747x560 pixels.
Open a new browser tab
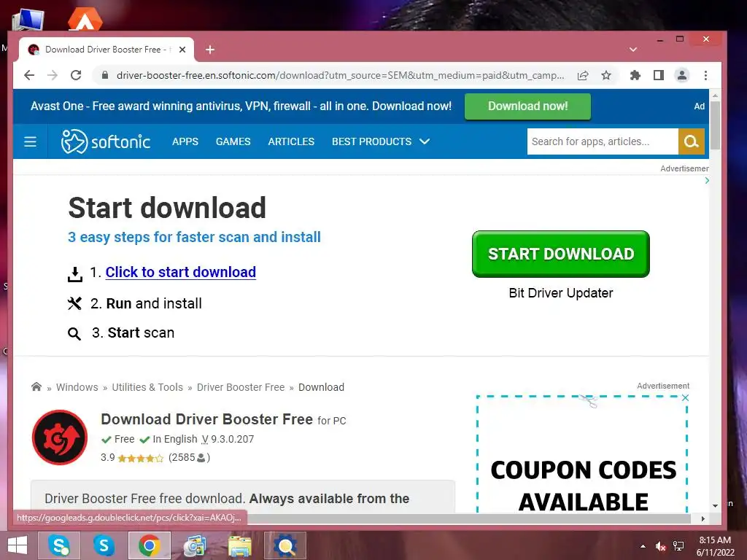[x=210, y=50]
